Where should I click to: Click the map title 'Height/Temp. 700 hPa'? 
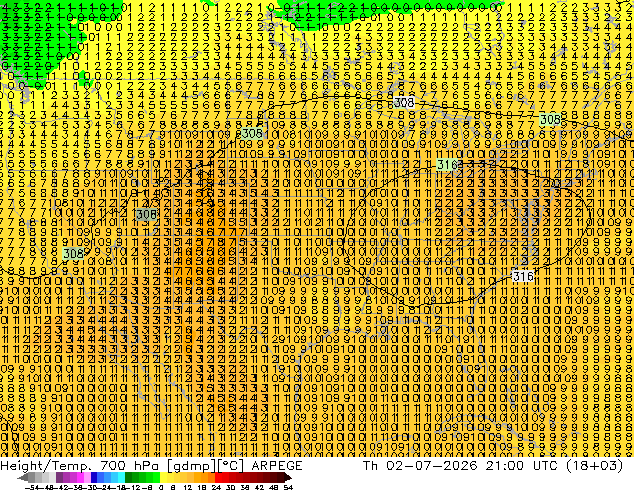click(x=81, y=466)
